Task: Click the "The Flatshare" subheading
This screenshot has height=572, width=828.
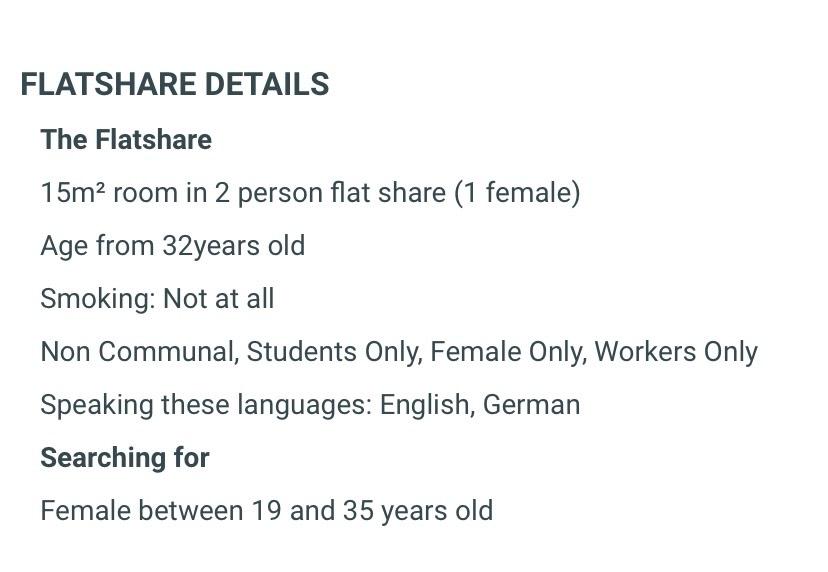Action: pyautogui.click(x=126, y=139)
